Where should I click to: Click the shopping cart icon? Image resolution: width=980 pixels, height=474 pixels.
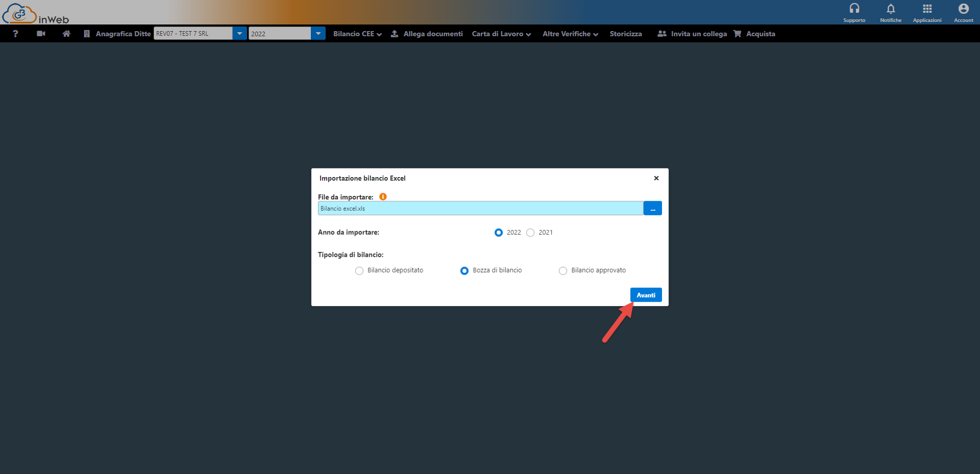738,34
